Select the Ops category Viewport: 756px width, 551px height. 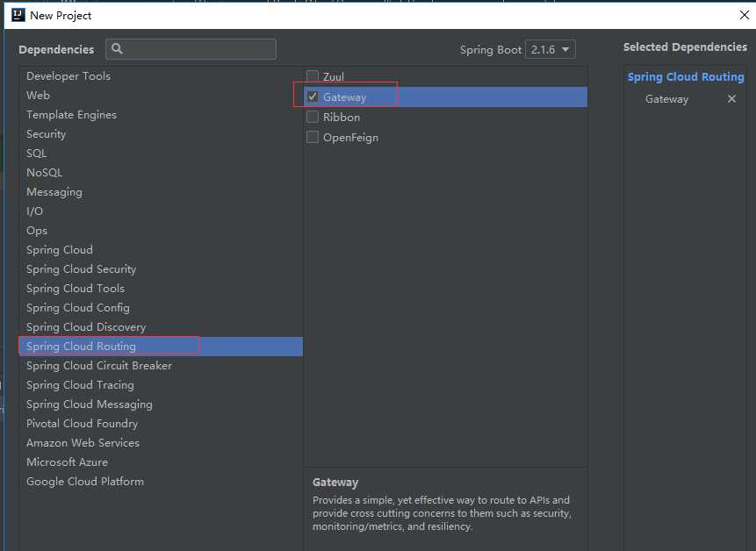point(161,230)
